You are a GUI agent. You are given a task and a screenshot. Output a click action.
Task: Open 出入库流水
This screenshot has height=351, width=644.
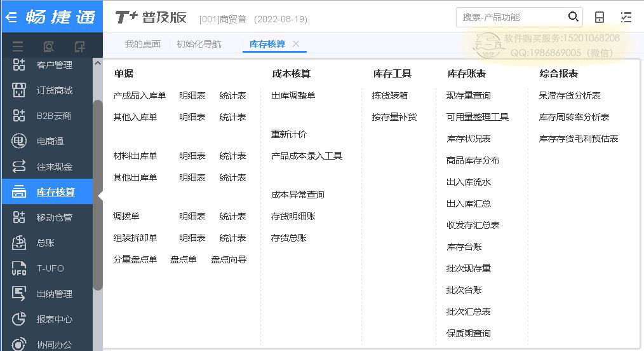(x=469, y=182)
